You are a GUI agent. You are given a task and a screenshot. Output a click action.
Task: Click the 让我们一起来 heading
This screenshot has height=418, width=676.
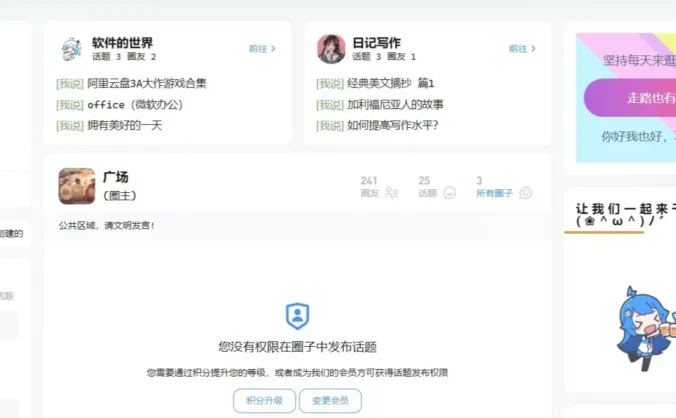pyautogui.click(x=626, y=209)
